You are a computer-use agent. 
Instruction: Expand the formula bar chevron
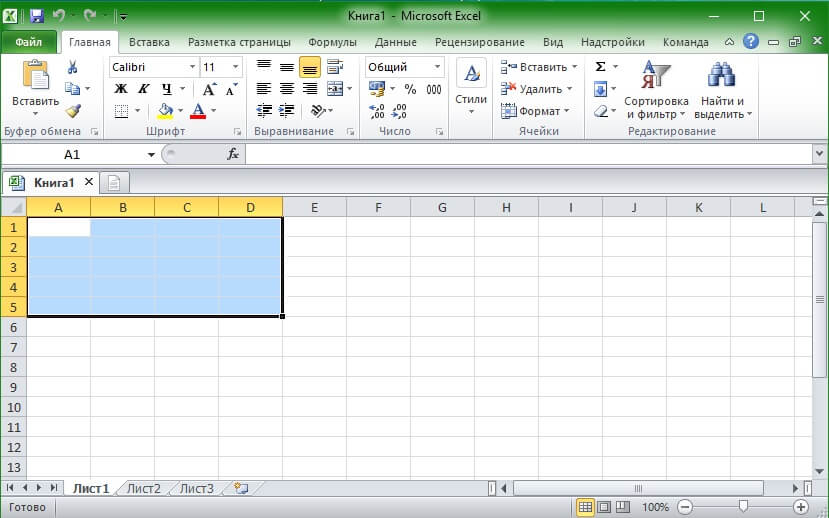(819, 154)
